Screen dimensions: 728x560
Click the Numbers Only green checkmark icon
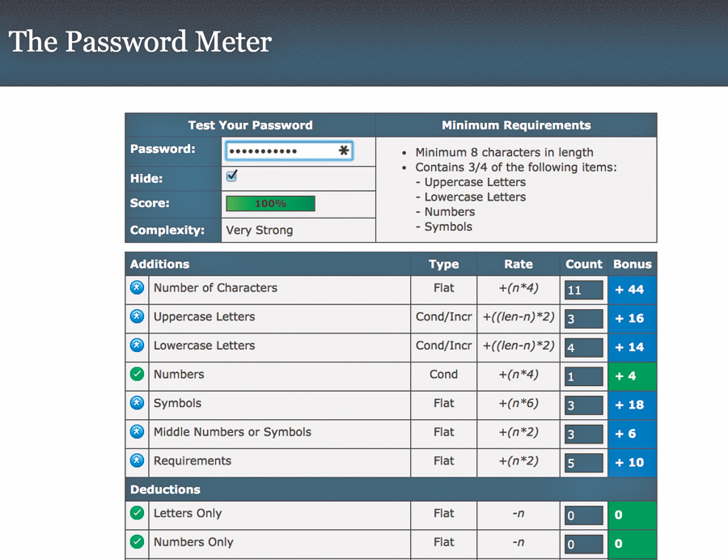(x=137, y=542)
